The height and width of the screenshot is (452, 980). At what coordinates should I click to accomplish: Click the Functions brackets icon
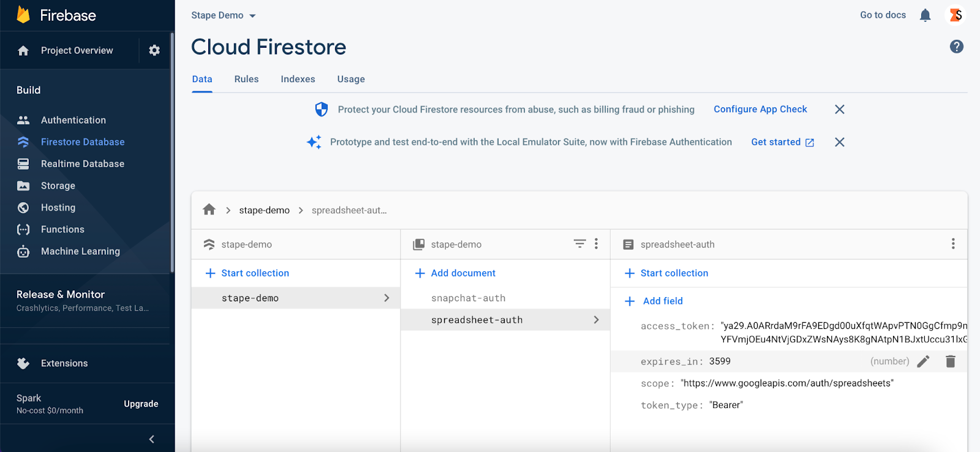click(x=23, y=230)
